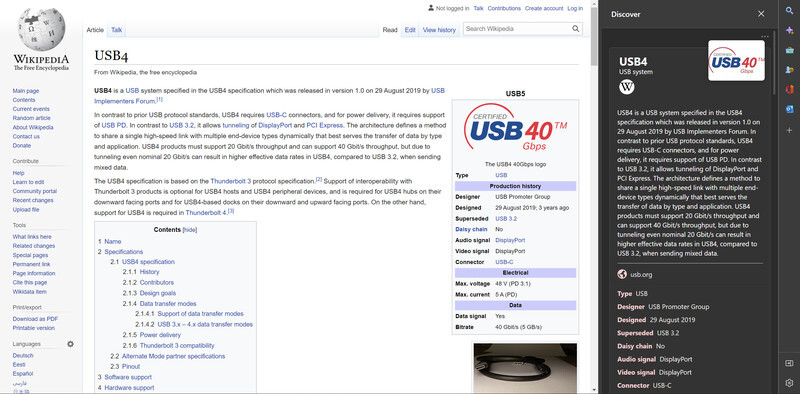Jump to 2.1 USB4 specification in contents

pyautogui.click(x=142, y=262)
